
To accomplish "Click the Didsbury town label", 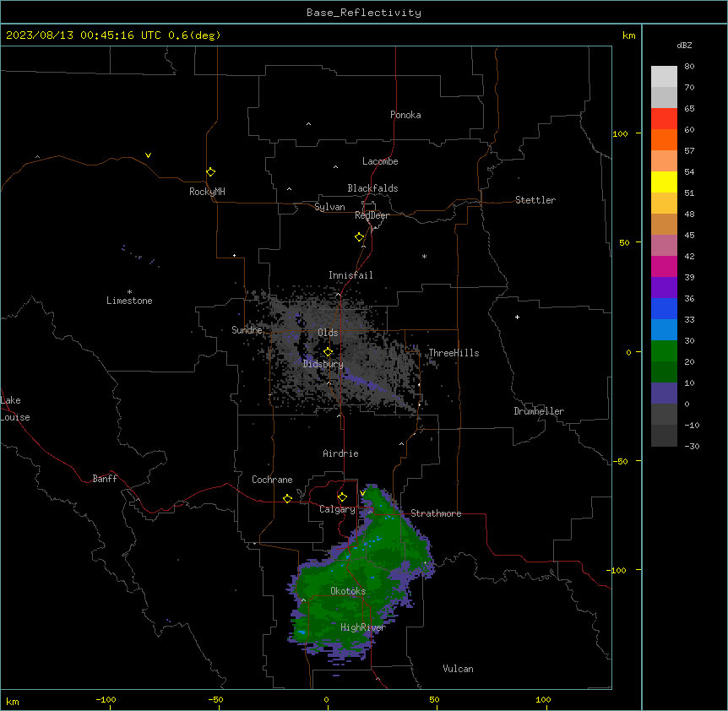I will point(323,364).
